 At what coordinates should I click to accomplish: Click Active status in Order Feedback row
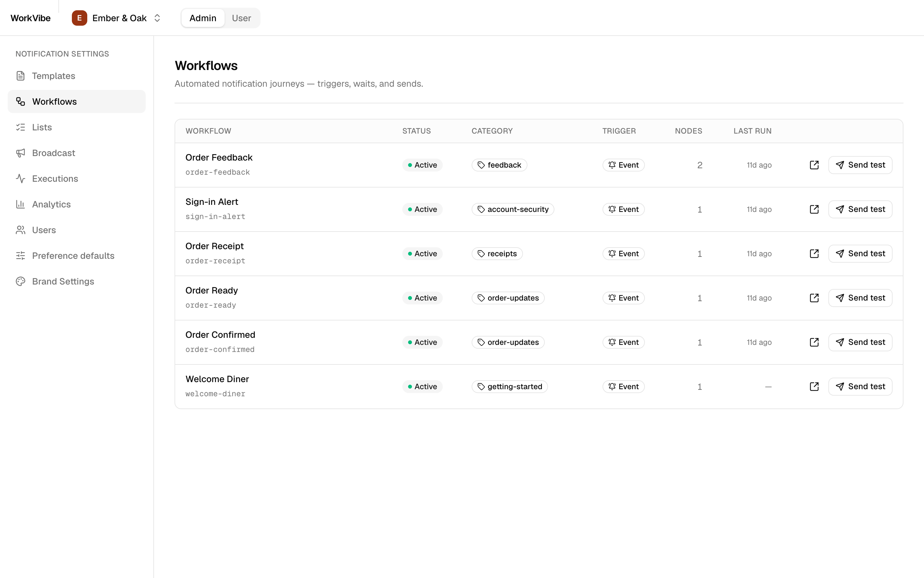(x=422, y=165)
